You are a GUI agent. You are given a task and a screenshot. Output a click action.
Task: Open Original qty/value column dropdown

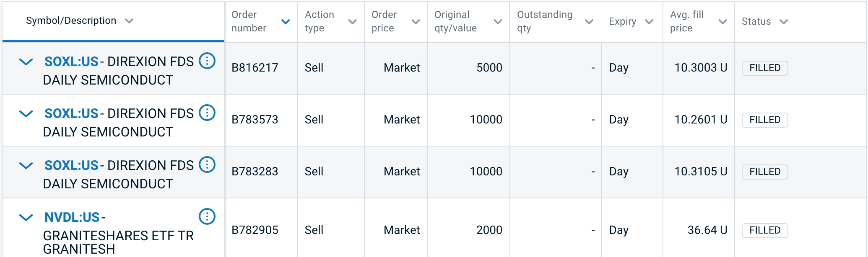click(x=498, y=22)
